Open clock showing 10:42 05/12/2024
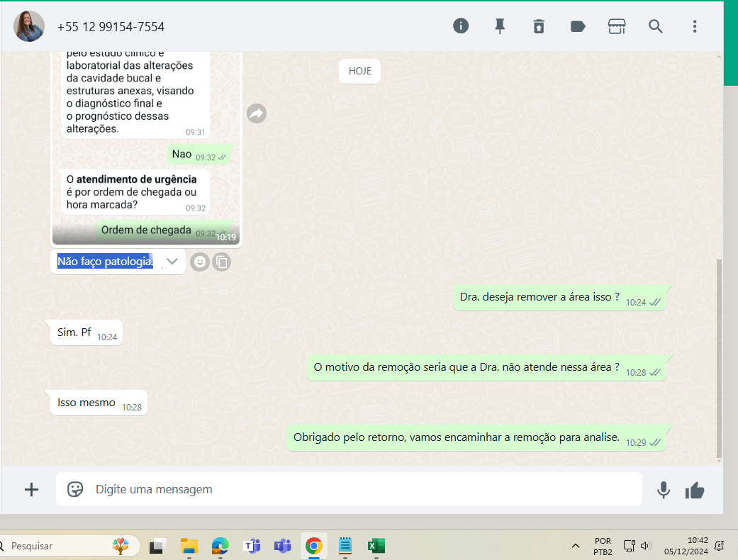Image resolution: width=738 pixels, height=560 pixels. tap(686, 546)
